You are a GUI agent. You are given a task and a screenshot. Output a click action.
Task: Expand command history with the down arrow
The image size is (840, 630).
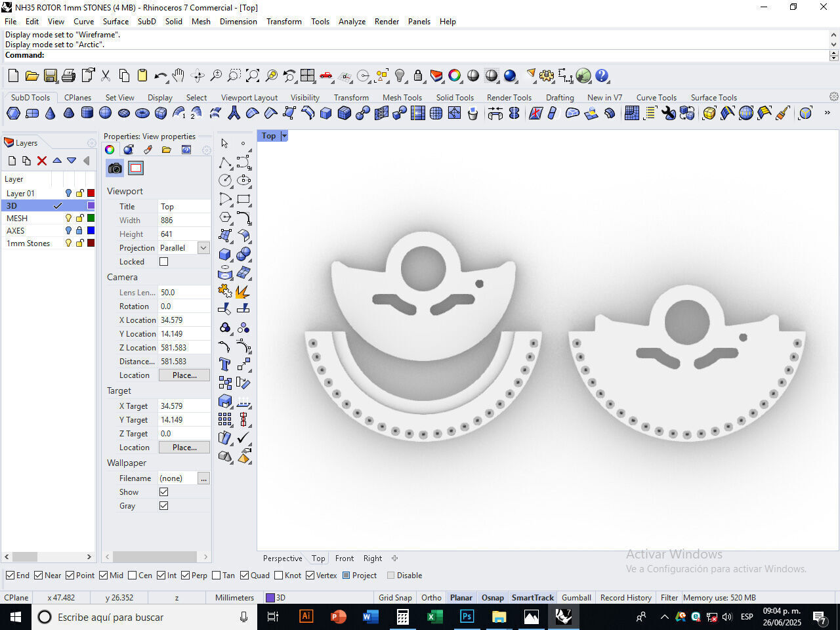(x=833, y=45)
